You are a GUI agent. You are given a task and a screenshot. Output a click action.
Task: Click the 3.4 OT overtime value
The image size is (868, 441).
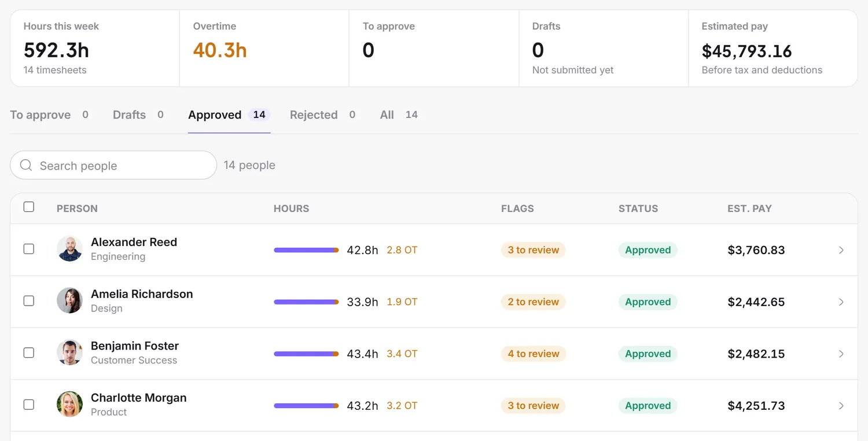(402, 354)
